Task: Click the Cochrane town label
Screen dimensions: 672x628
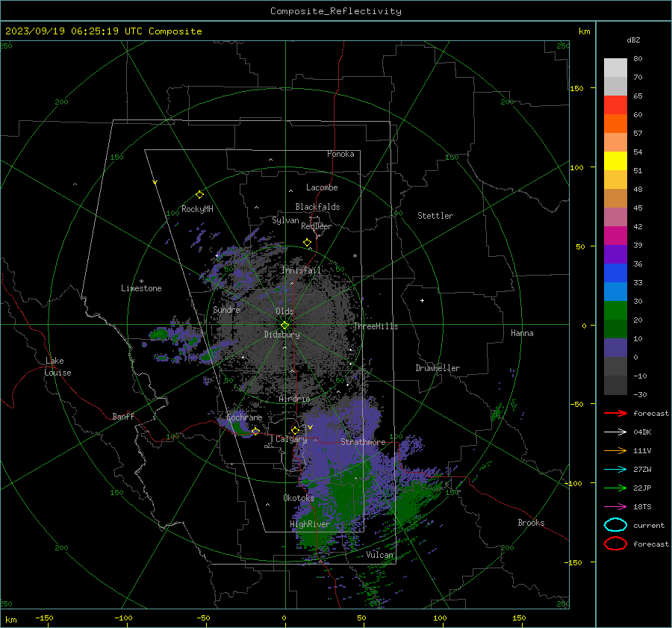Action: tap(244, 417)
